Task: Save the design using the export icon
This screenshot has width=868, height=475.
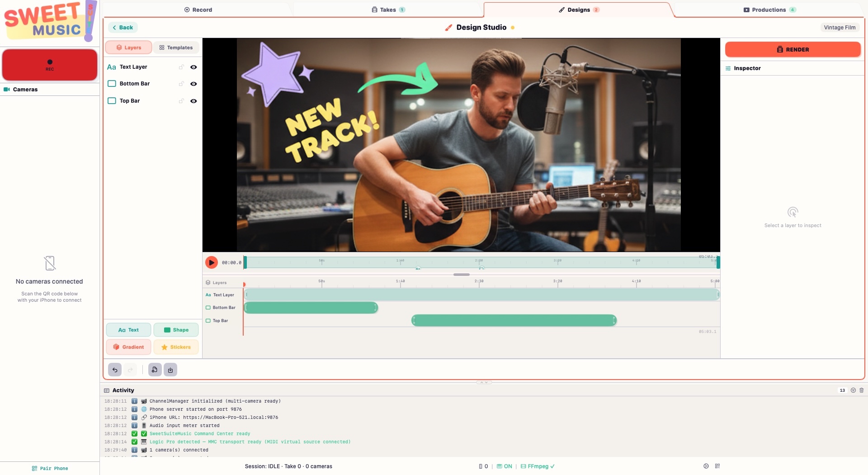Action: 170,370
